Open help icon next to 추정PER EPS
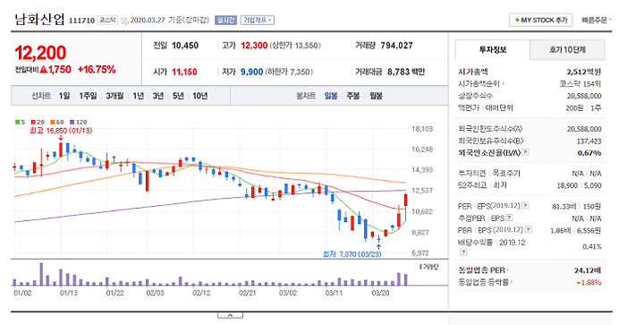Screen dimensions: 644x325 [x=509, y=218]
